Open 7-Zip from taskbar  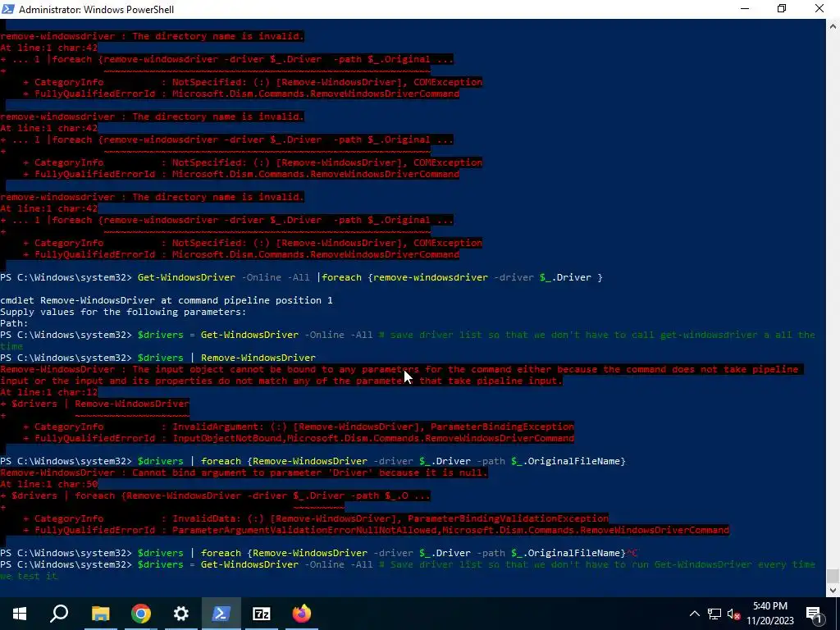tap(262, 614)
